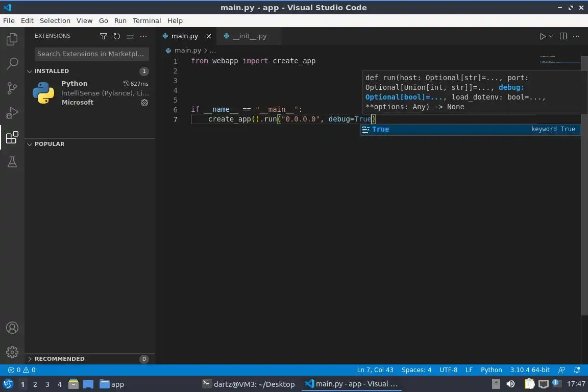
Task: Open the Manage gear at bottom of activity bar
Action: point(12,352)
